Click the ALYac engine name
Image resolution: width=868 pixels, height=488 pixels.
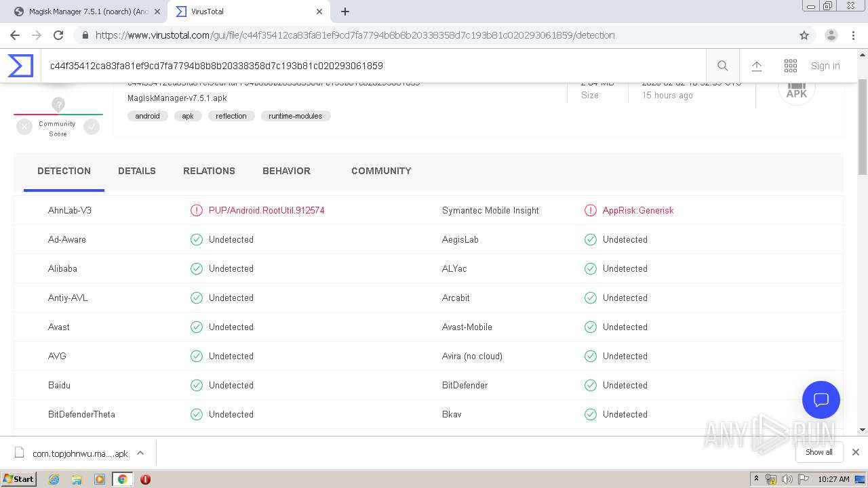pos(454,269)
